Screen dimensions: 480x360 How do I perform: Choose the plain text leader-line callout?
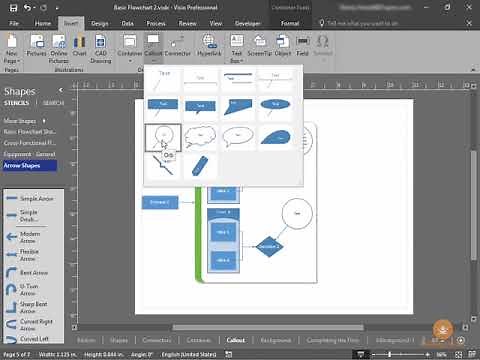point(163,80)
